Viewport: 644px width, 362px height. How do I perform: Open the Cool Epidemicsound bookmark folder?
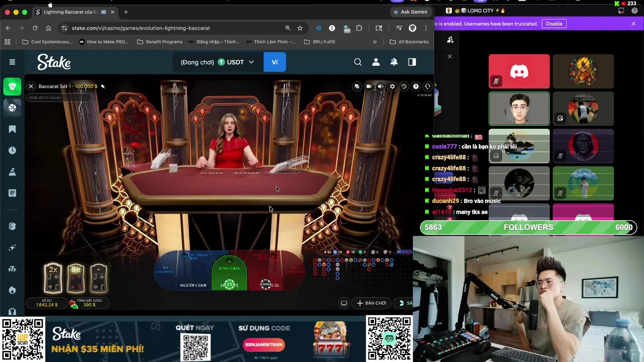47,42
